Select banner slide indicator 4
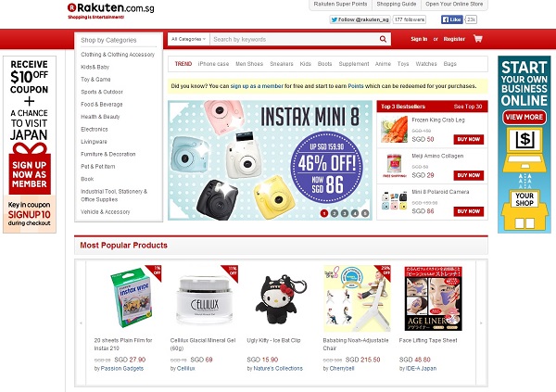Screen dimensions: 556x392 (x=355, y=213)
